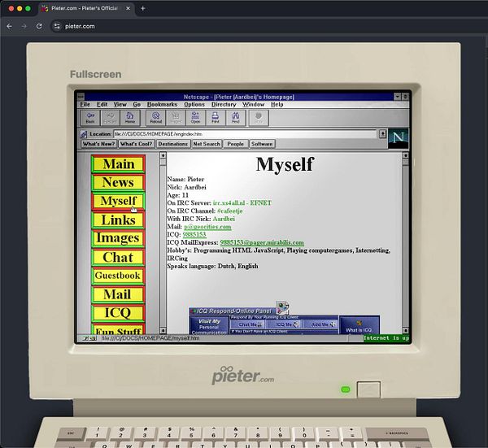Click the What is ICQ panel button
Screen dimensions: 488x448
pyautogui.click(x=359, y=325)
